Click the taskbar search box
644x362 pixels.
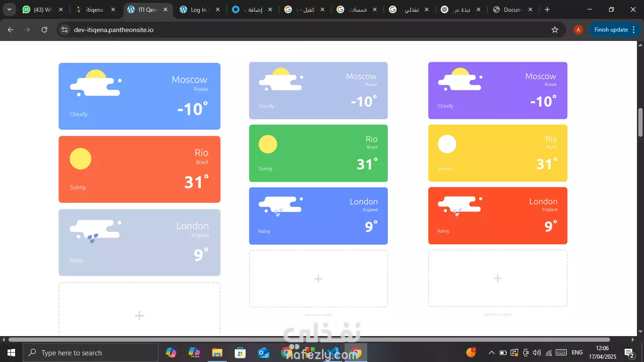coord(91,353)
